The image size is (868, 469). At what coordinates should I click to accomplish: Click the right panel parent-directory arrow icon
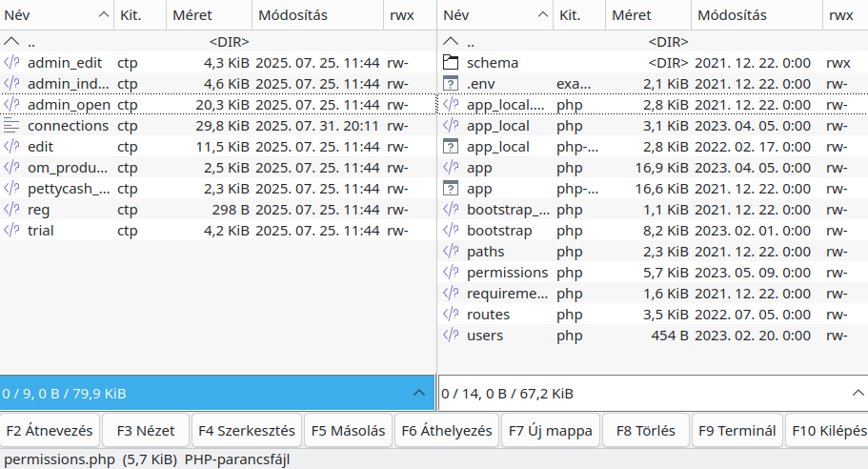[x=451, y=42]
